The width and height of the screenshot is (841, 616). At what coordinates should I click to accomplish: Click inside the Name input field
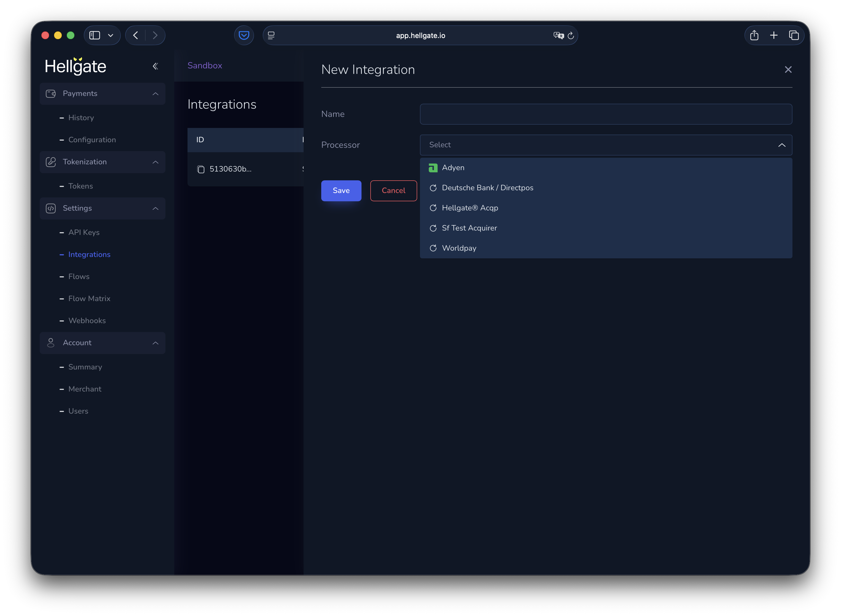(606, 114)
